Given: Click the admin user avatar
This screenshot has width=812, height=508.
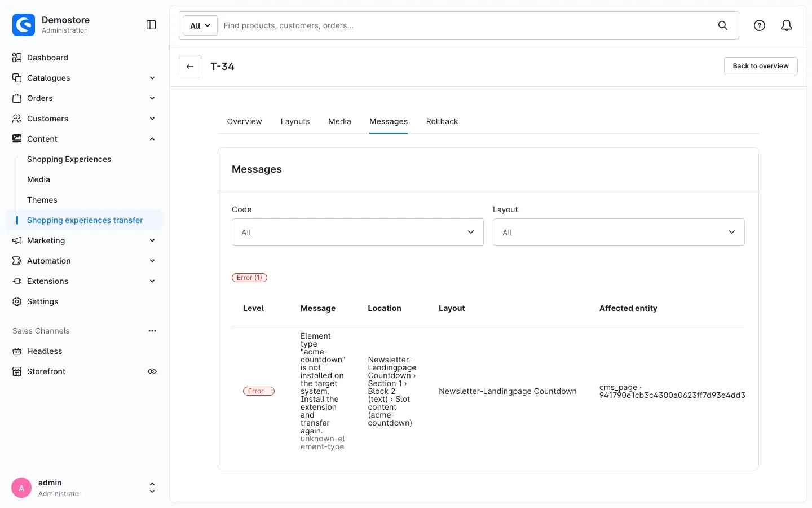Looking at the screenshot, I should pos(21,488).
